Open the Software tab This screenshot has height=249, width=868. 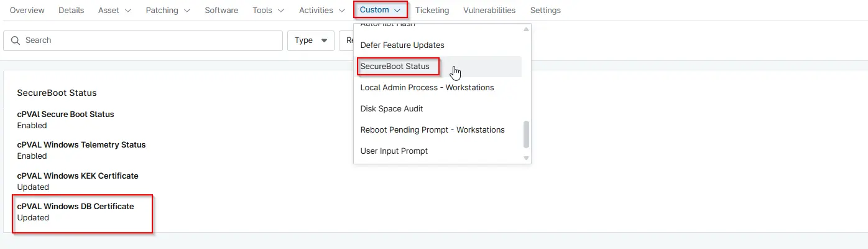(x=221, y=11)
